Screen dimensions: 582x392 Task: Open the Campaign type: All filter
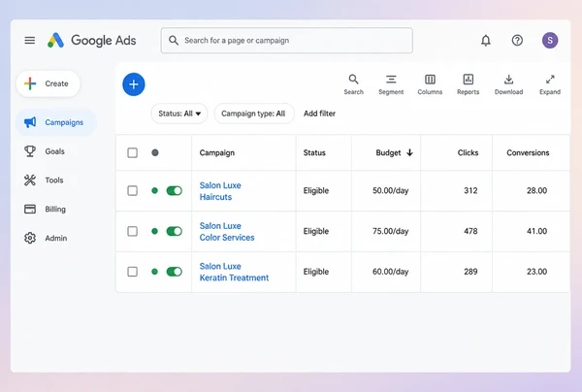(x=254, y=114)
